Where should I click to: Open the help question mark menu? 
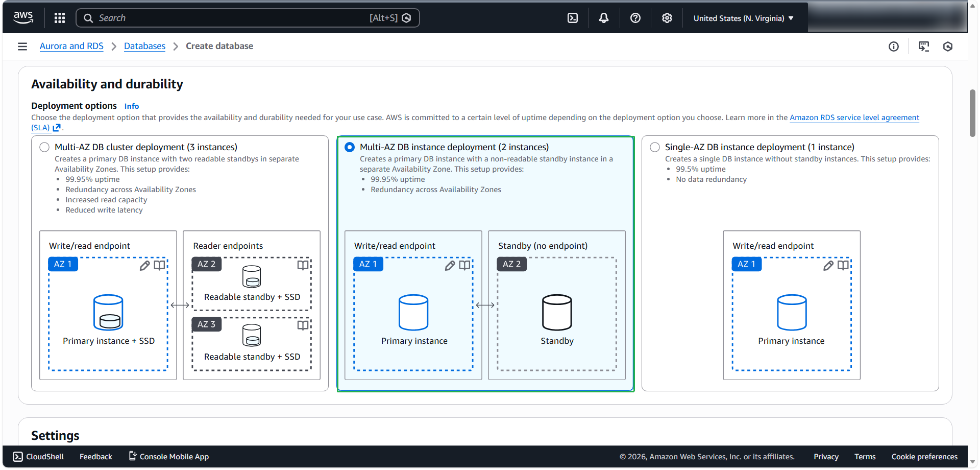(x=635, y=18)
